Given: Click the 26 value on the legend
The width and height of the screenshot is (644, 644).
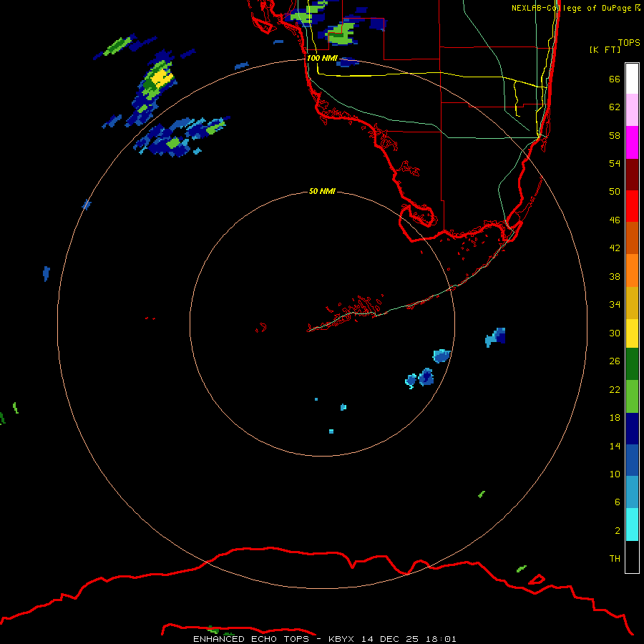Looking at the screenshot, I should [615, 361].
